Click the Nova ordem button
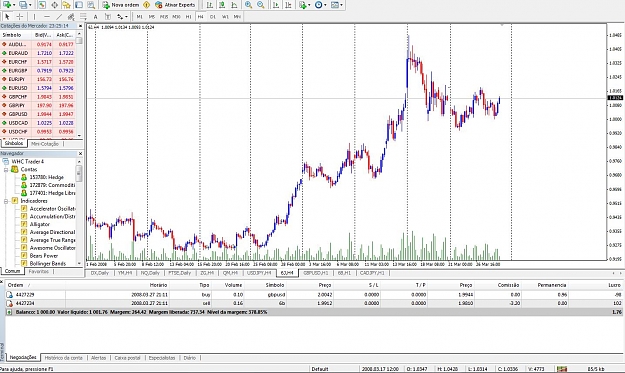The height and width of the screenshot is (373, 625). coord(120,5)
